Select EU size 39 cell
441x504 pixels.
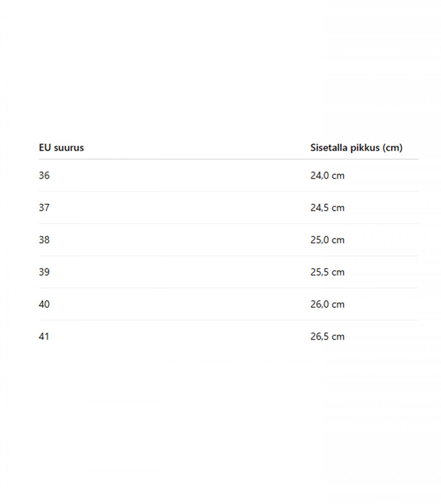pos(44,272)
